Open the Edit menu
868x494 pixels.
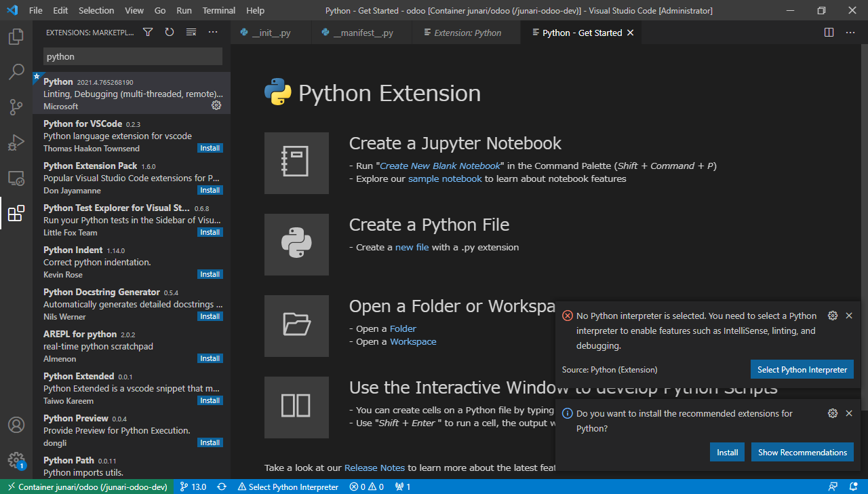coord(60,10)
